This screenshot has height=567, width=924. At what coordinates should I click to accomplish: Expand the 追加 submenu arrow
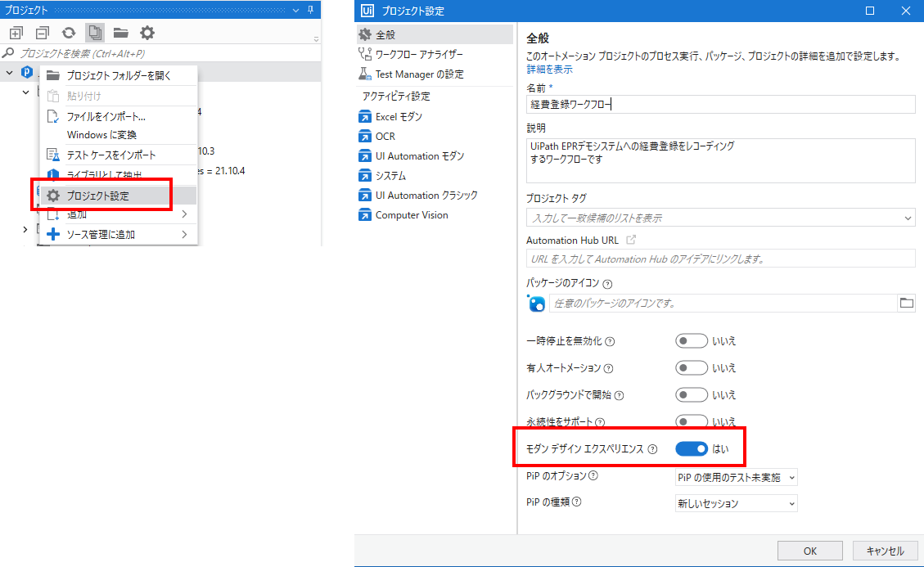(x=184, y=214)
